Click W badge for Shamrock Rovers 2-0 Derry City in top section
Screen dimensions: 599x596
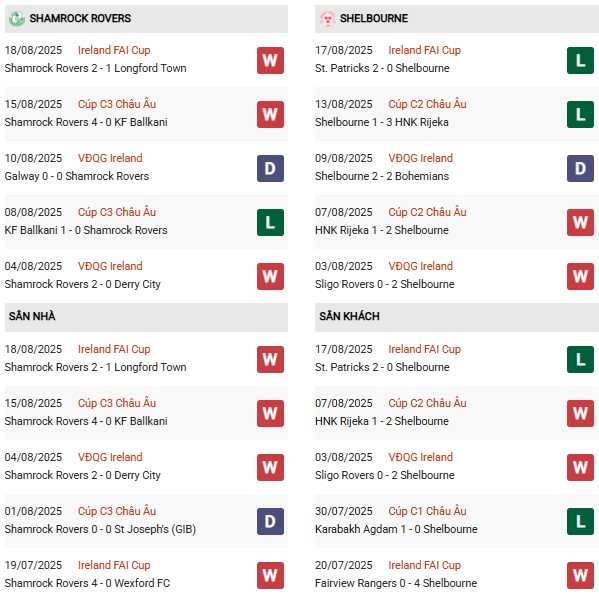click(x=270, y=276)
